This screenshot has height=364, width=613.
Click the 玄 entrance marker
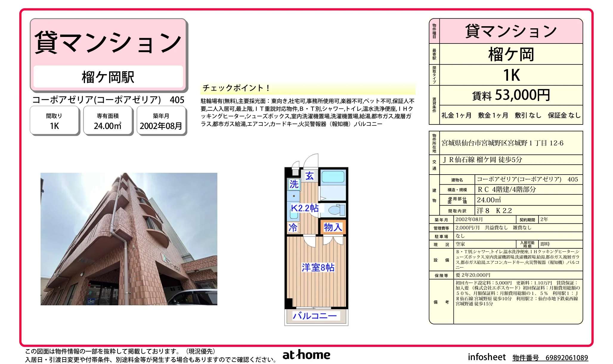click(x=309, y=176)
